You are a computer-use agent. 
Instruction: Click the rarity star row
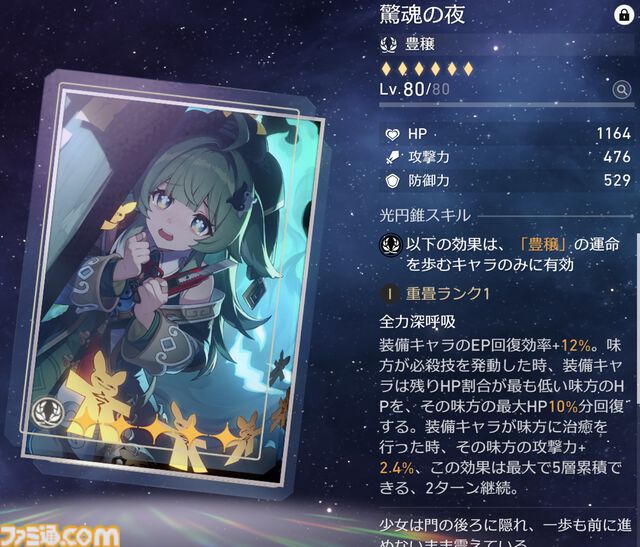[x=427, y=69]
